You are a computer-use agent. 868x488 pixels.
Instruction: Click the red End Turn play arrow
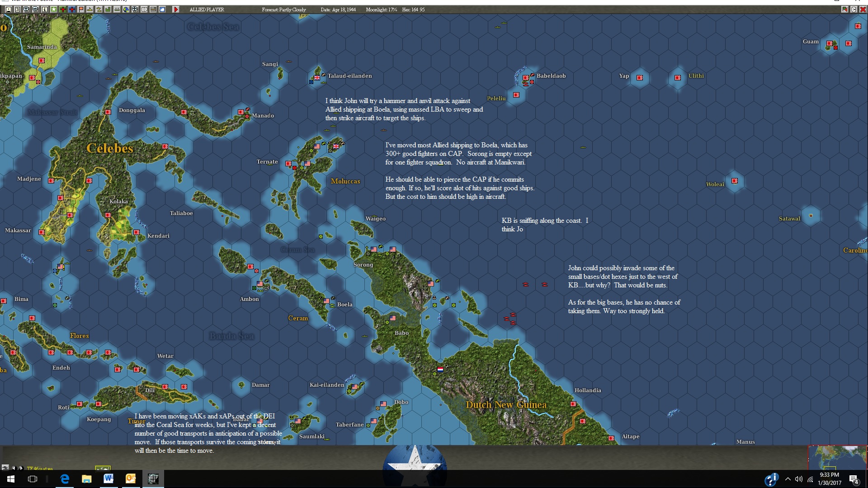click(x=176, y=9)
